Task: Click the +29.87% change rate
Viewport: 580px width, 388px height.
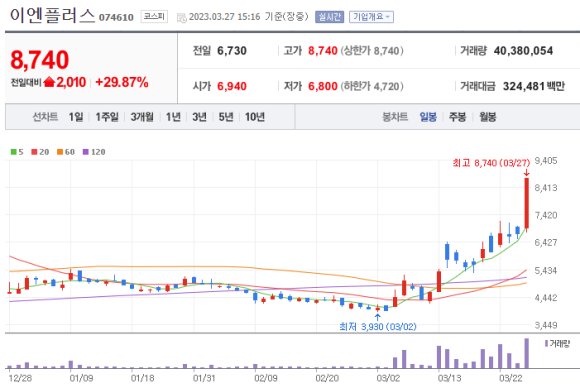Action: pos(122,82)
